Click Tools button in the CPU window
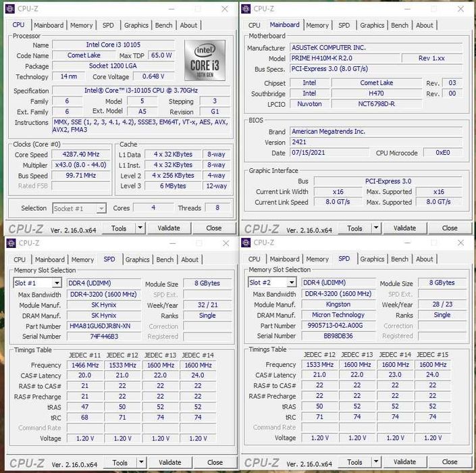The width and height of the screenshot is (476, 473). [119, 228]
